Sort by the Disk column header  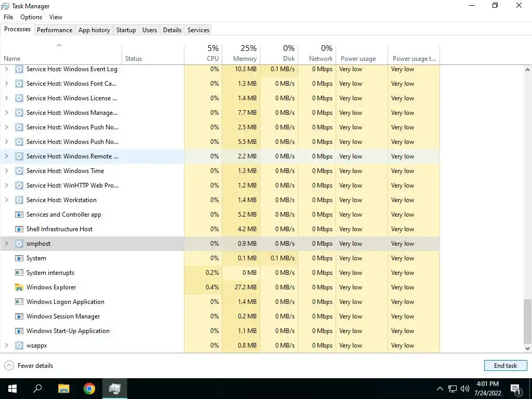coord(279,54)
